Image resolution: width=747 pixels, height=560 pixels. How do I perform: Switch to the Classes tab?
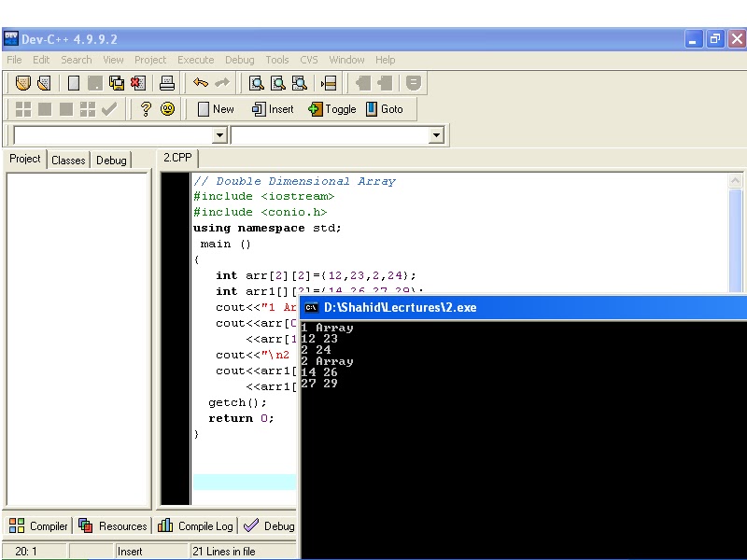pyautogui.click(x=67, y=160)
